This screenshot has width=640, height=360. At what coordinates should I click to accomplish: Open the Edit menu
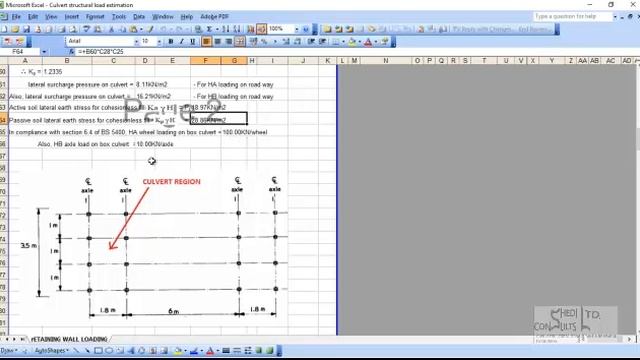pyautogui.click(x=33, y=17)
